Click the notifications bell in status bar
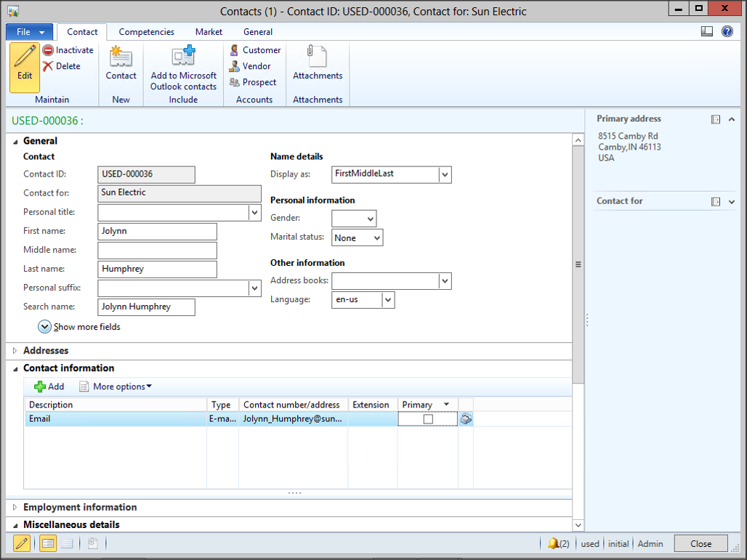This screenshot has height=560, width=747. click(x=554, y=543)
